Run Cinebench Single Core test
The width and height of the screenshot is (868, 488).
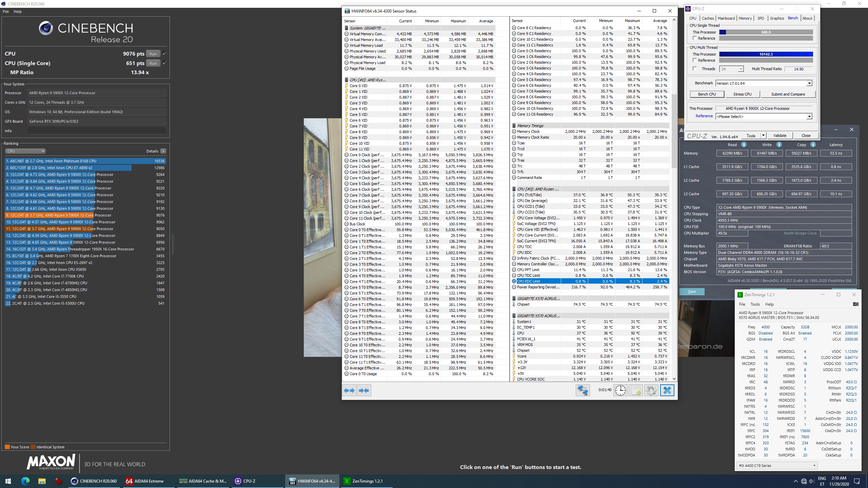[x=153, y=63]
